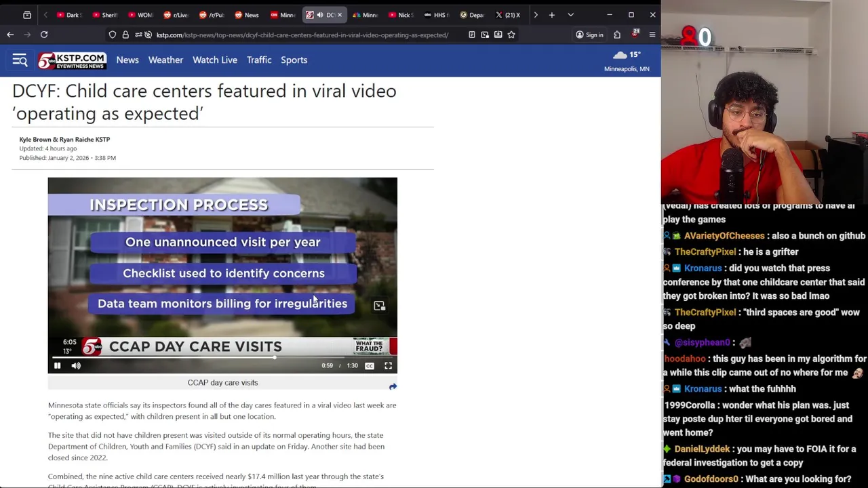Pause the CCAP day care video
868x488 pixels.
click(x=57, y=366)
